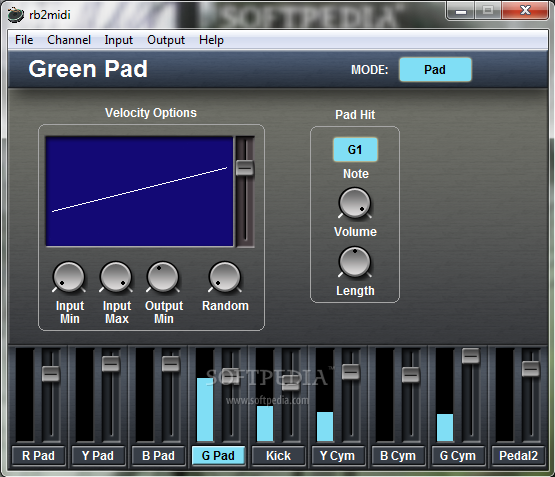Click the Random knob
555x477 pixels.
point(224,277)
